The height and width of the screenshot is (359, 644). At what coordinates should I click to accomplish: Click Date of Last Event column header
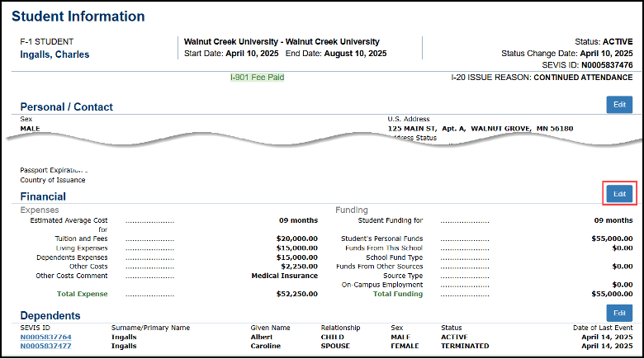tap(603, 328)
